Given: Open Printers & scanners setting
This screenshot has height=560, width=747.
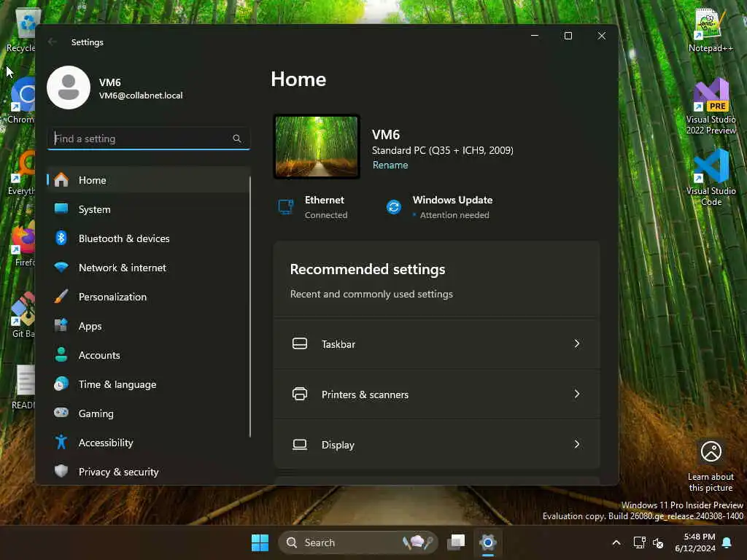Looking at the screenshot, I should [436, 394].
